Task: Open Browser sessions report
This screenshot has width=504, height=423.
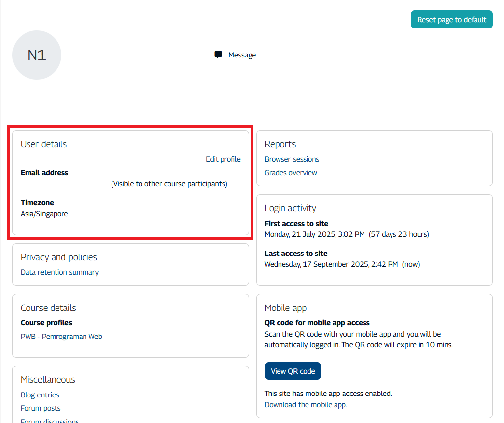Action: click(x=292, y=159)
